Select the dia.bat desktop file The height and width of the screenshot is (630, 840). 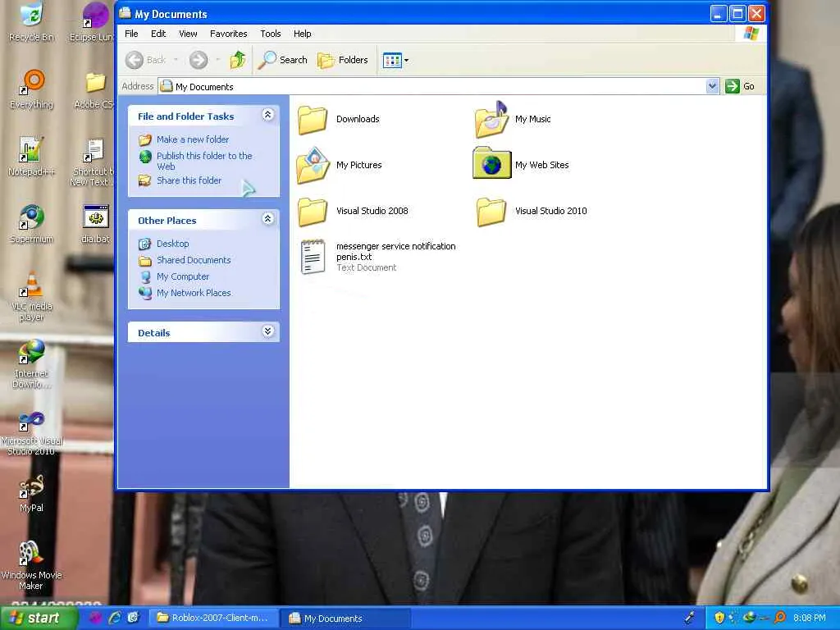[x=95, y=224]
